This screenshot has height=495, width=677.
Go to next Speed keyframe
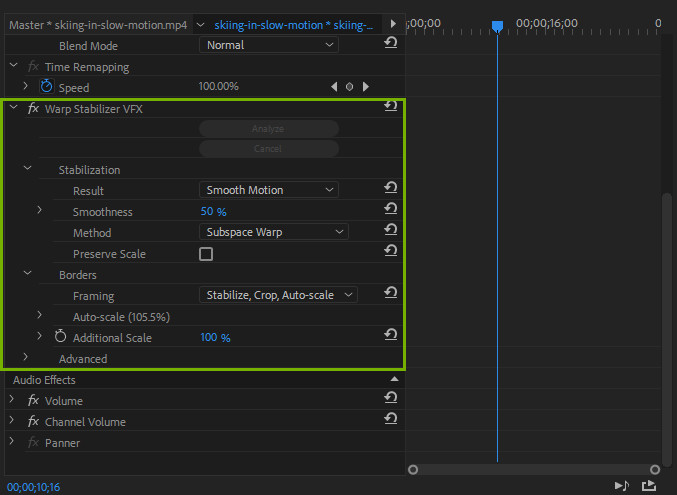pyautogui.click(x=366, y=87)
